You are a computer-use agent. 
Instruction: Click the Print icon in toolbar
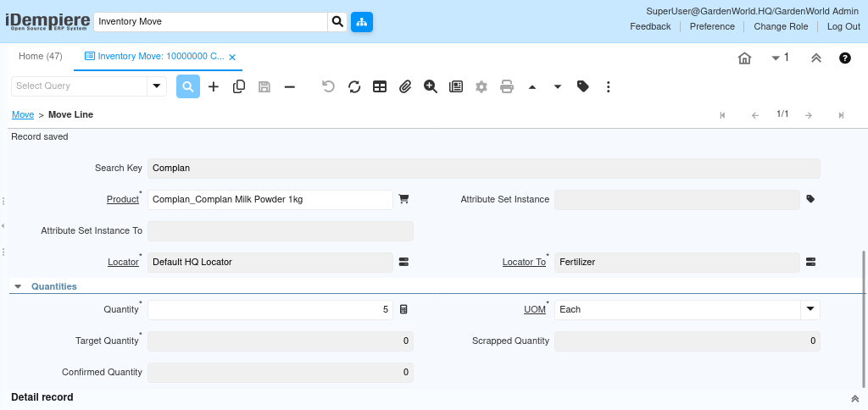point(507,86)
